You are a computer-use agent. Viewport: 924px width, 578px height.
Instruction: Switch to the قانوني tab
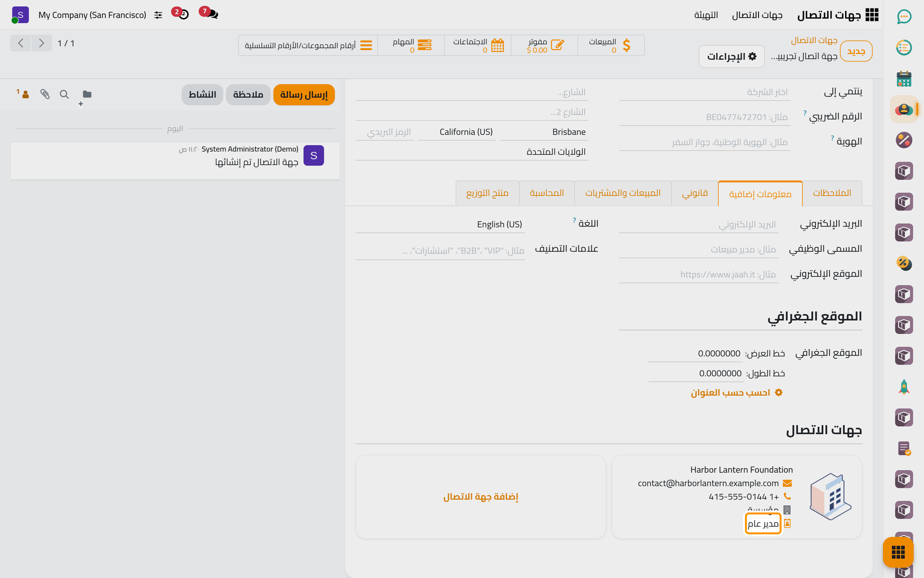point(694,193)
